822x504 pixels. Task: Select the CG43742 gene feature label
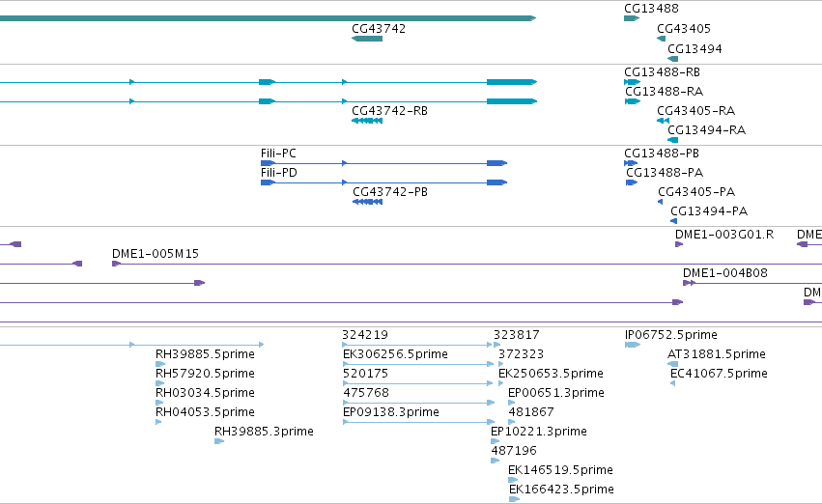379,29
